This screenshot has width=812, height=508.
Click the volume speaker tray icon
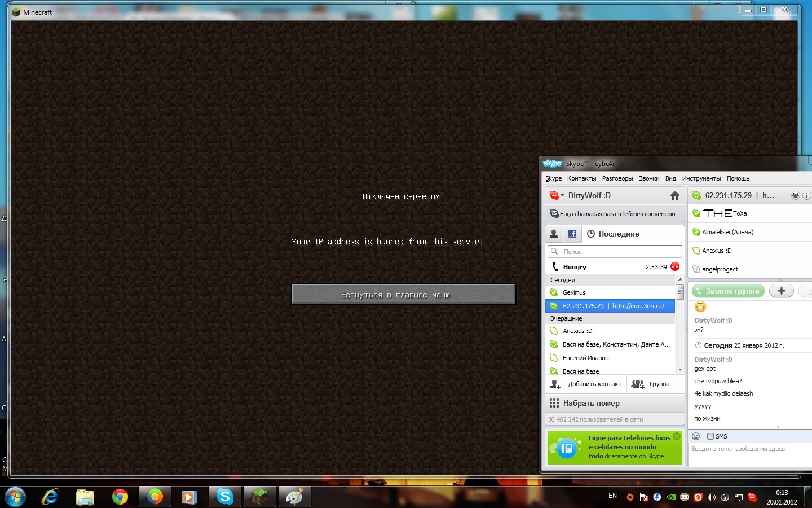coord(711,497)
